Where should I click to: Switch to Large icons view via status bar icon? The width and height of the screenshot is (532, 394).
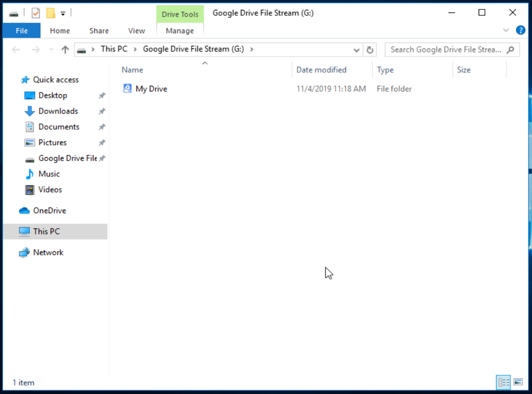tap(518, 382)
